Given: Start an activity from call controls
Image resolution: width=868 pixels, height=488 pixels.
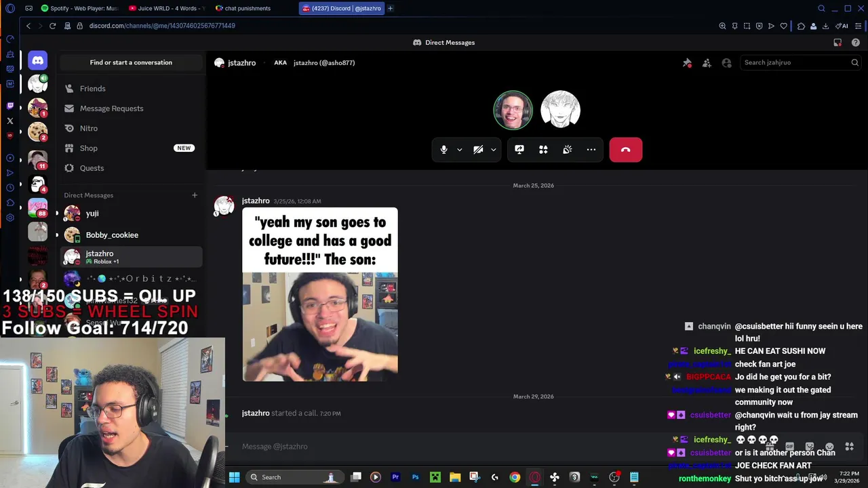Looking at the screenshot, I should pyautogui.click(x=543, y=150).
